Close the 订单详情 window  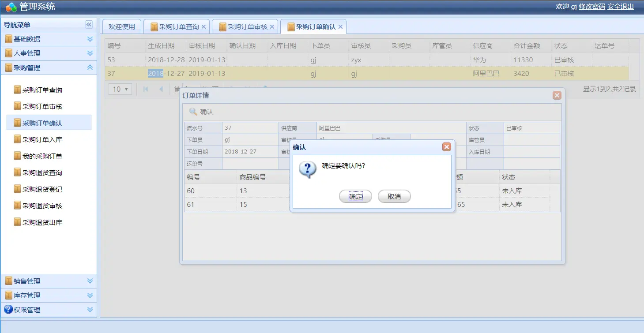click(557, 95)
